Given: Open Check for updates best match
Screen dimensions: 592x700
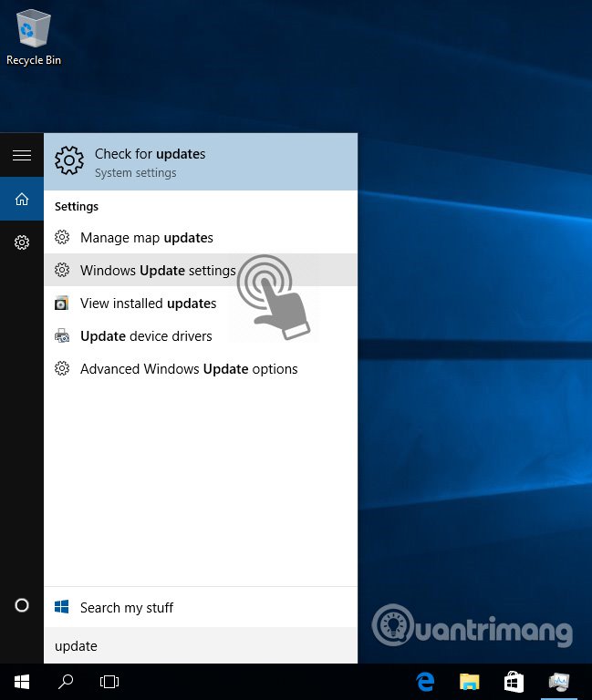Looking at the screenshot, I should [201, 161].
